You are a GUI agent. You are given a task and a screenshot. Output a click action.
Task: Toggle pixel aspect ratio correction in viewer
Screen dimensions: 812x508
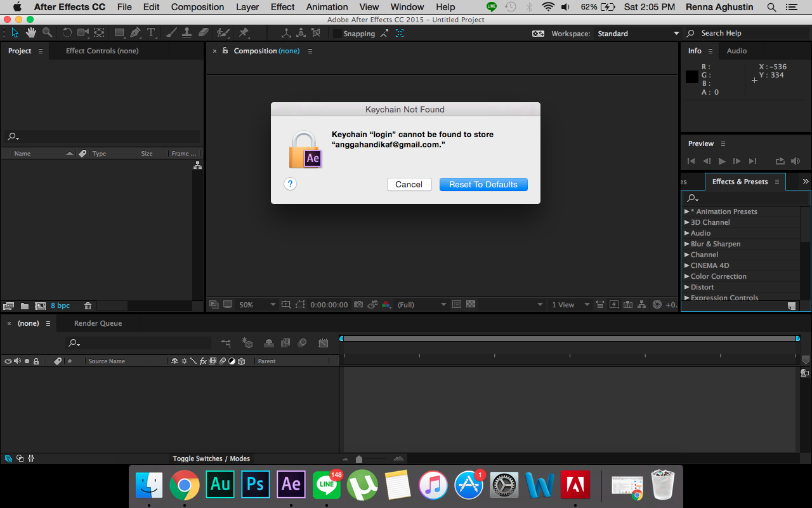coord(599,305)
